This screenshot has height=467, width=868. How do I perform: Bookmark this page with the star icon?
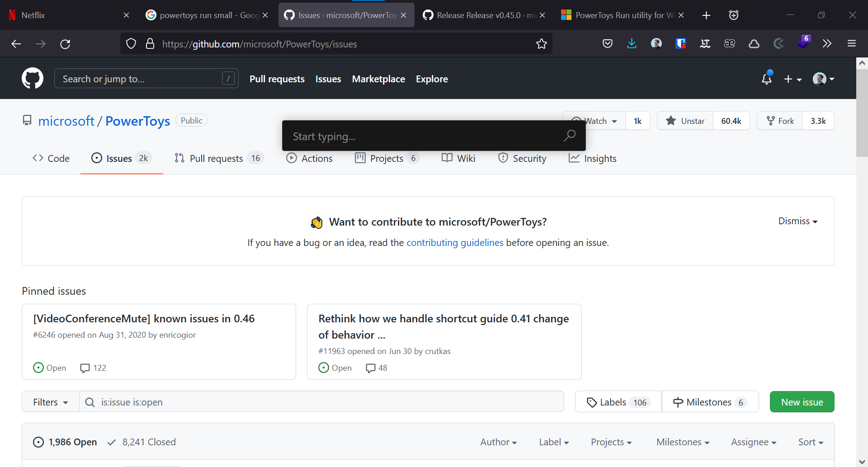pyautogui.click(x=541, y=44)
